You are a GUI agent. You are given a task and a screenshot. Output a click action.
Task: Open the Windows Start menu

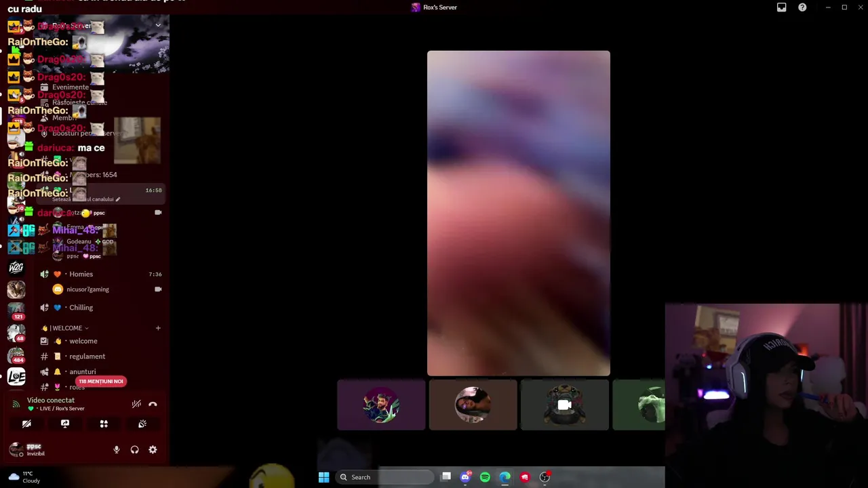coord(323,477)
